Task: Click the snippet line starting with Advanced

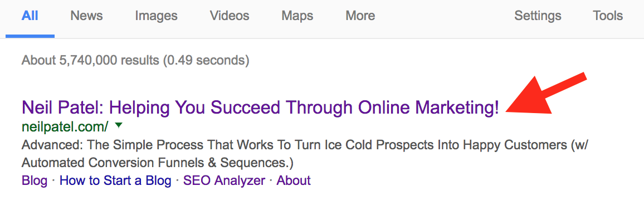Action: pyautogui.click(x=305, y=145)
